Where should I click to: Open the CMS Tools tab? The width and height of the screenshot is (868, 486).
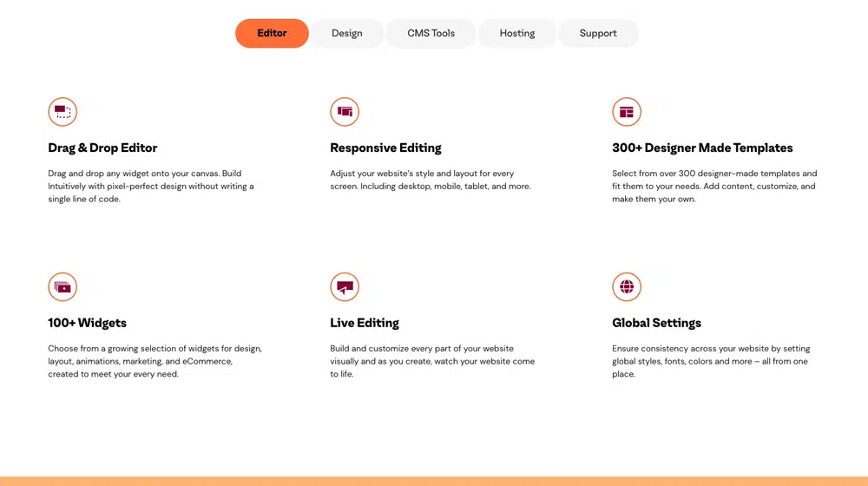point(431,33)
